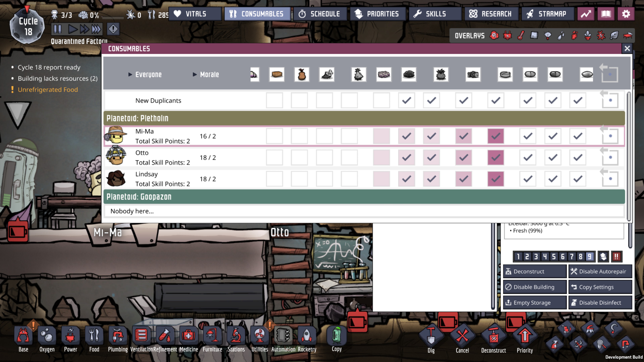
Task: Uncheck Mi-Ma's dark pink highlighted checkbox
Action: (x=496, y=136)
